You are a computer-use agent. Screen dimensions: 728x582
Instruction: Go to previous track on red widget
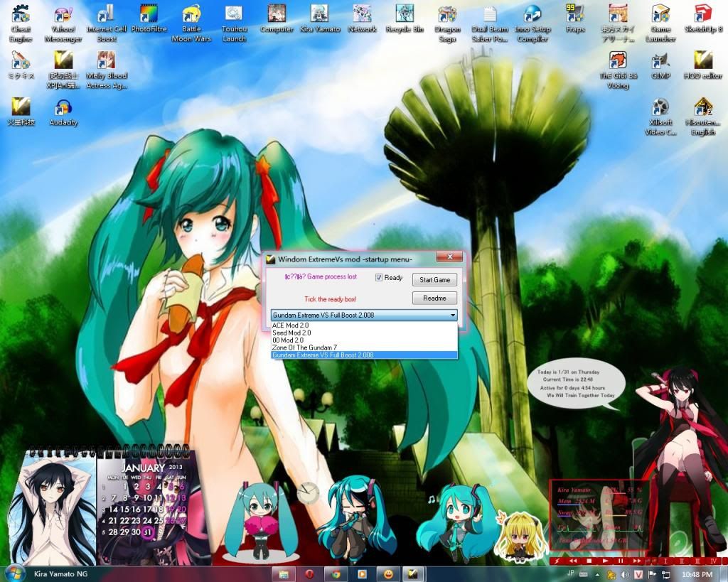coord(573,561)
